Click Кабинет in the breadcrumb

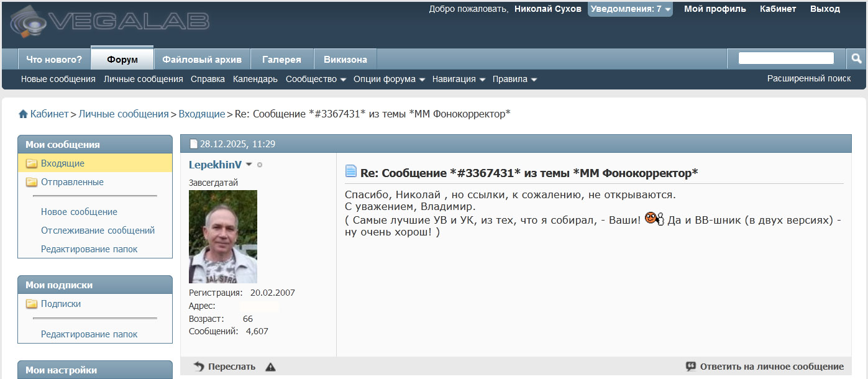click(49, 114)
